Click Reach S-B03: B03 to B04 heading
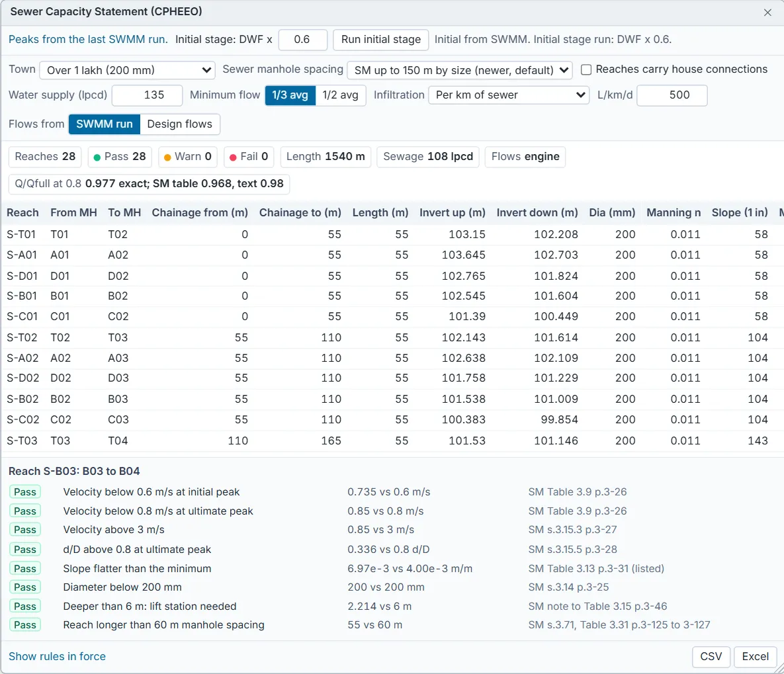This screenshot has height=674, width=784. point(74,471)
